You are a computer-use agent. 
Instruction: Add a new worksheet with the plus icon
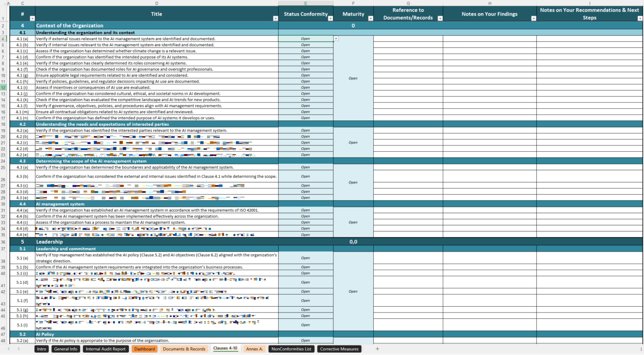[378, 349]
